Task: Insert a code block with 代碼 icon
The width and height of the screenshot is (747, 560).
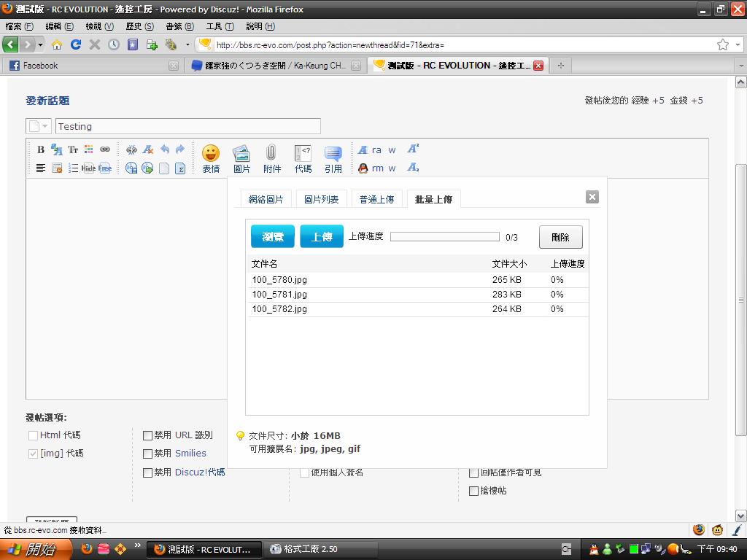Action: pos(303,158)
